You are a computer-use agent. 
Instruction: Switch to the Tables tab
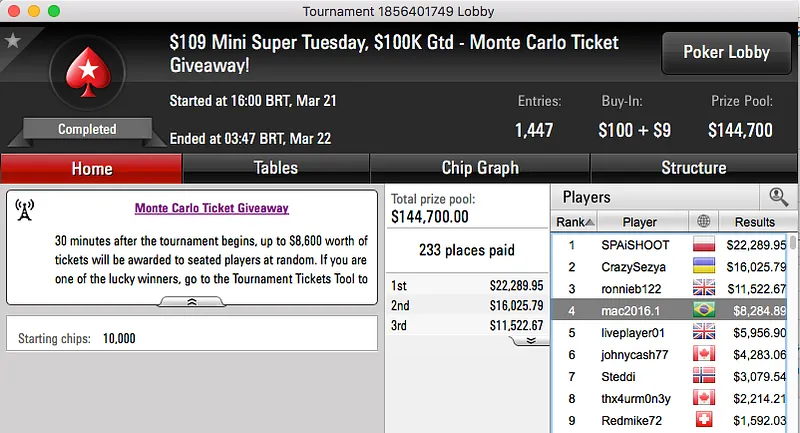(x=275, y=168)
